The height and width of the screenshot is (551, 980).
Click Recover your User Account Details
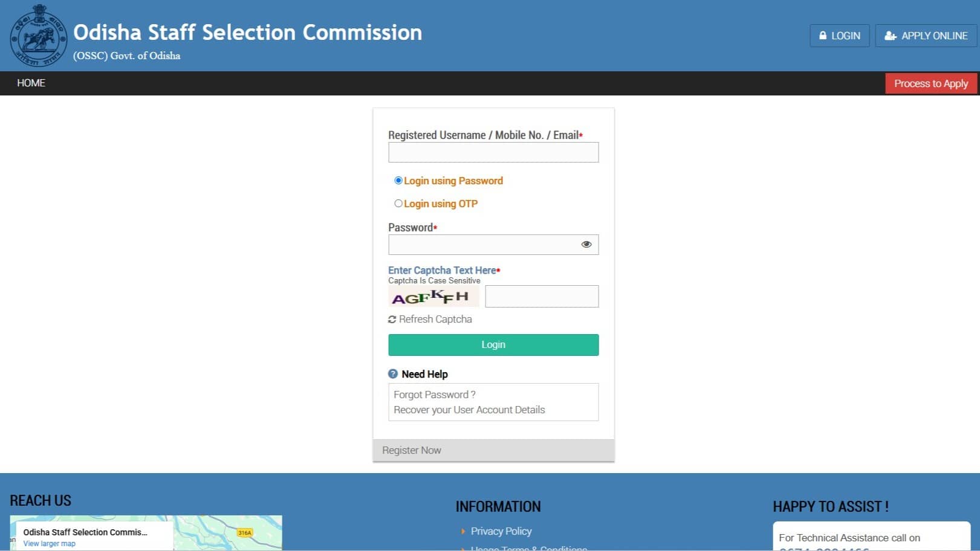click(x=469, y=410)
